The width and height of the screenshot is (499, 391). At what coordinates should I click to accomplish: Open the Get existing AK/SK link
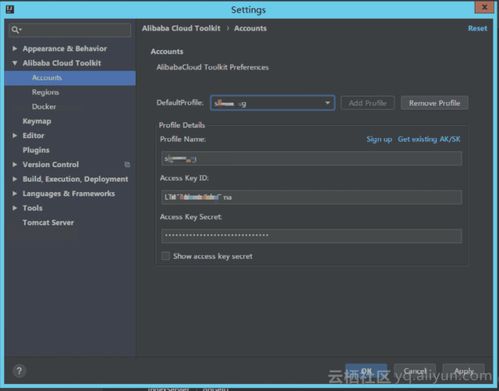coord(429,139)
